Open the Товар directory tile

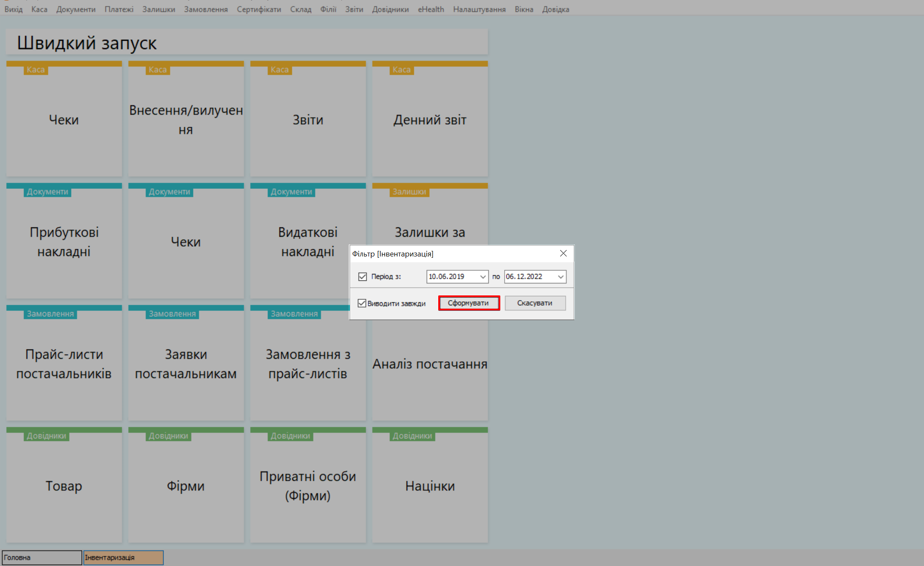[64, 486]
